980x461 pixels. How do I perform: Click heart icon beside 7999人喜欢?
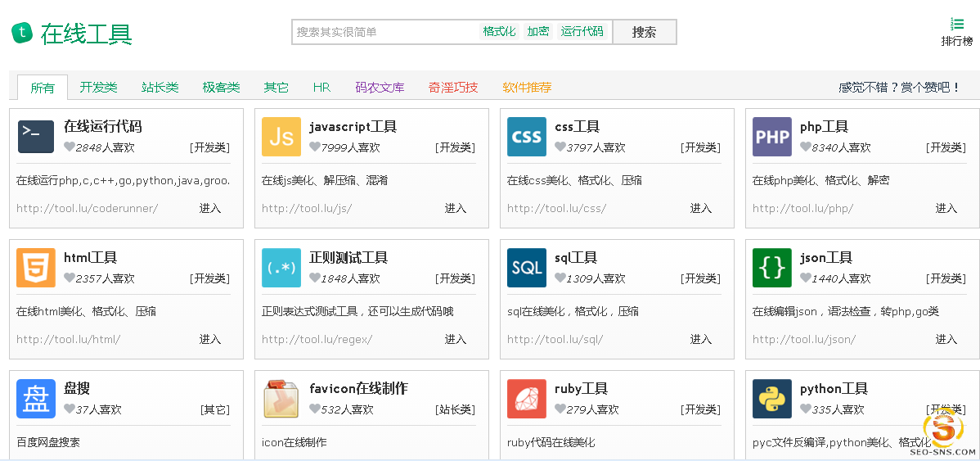click(x=315, y=147)
